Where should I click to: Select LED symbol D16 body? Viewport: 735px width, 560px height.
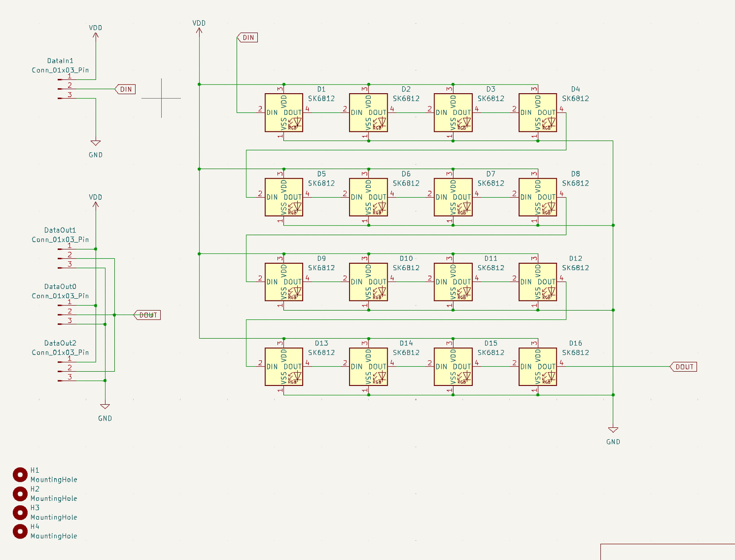click(x=538, y=367)
